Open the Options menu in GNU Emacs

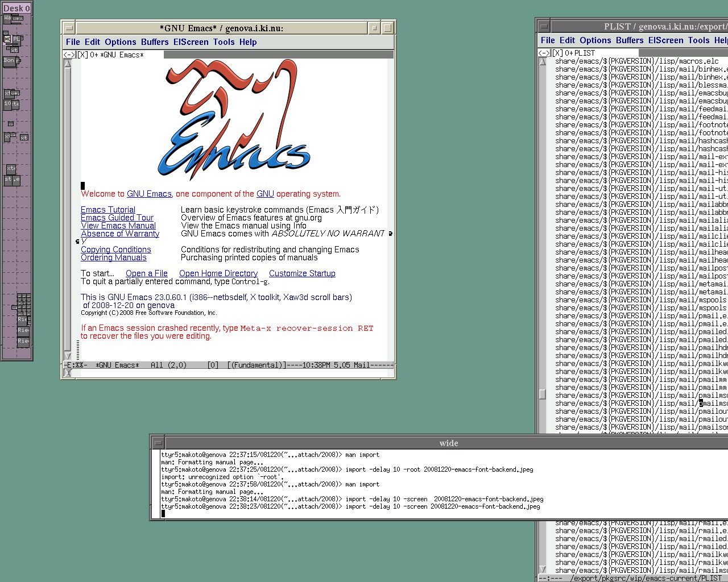click(121, 42)
